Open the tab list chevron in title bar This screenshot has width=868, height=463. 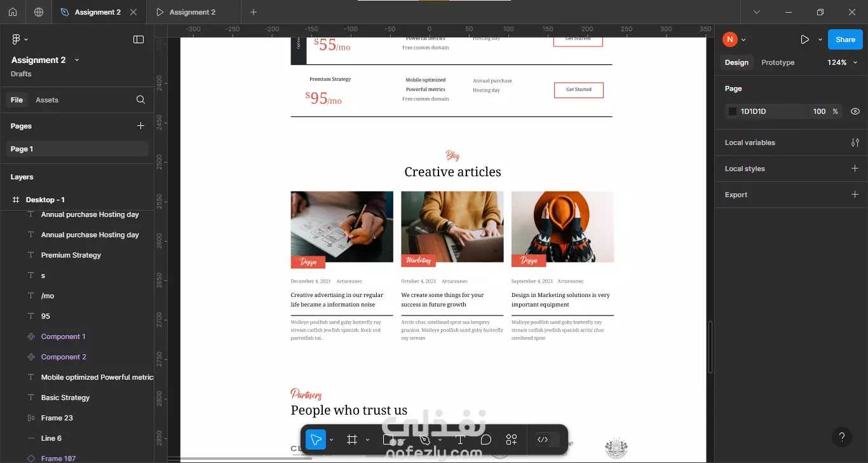tap(756, 12)
